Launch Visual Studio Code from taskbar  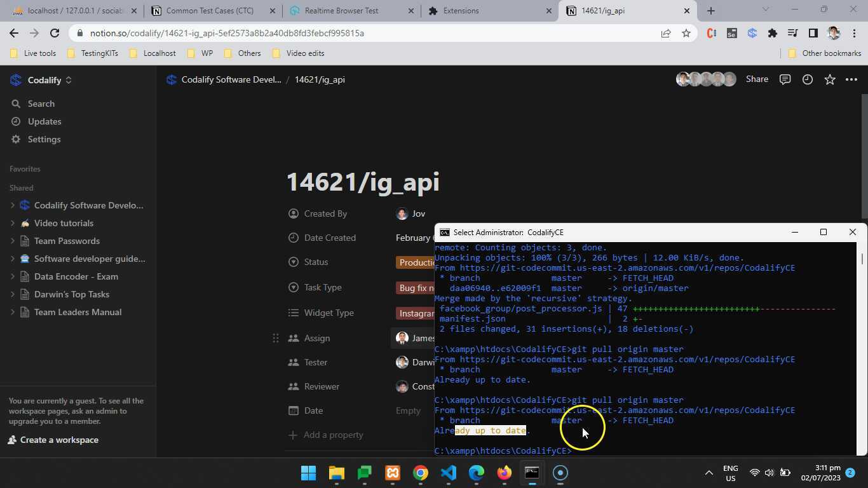448,473
